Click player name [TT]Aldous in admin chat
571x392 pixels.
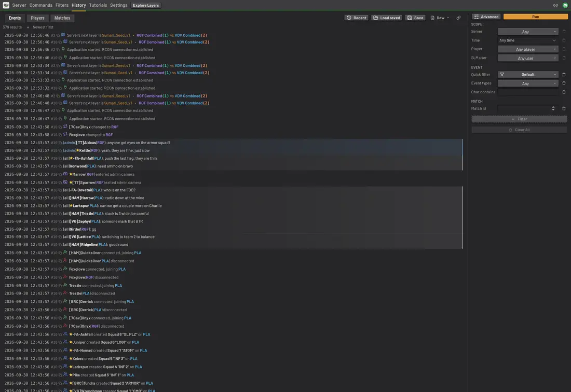pos(86,143)
